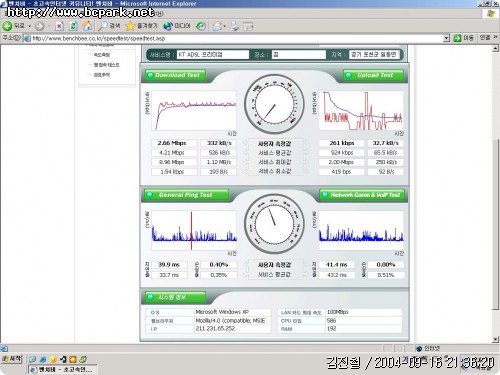This screenshot has height=375, width=500.
Task: Open the Windows Start button
Action: pos(12,359)
